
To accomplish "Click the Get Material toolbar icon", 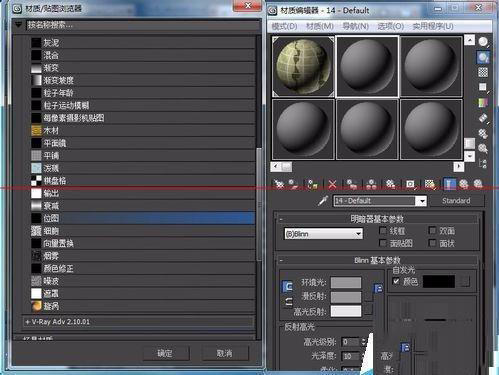I will (279, 184).
